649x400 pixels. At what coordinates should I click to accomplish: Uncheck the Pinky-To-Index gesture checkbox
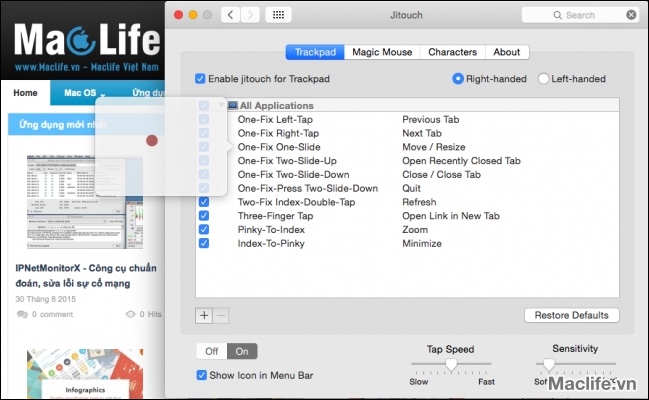point(204,229)
